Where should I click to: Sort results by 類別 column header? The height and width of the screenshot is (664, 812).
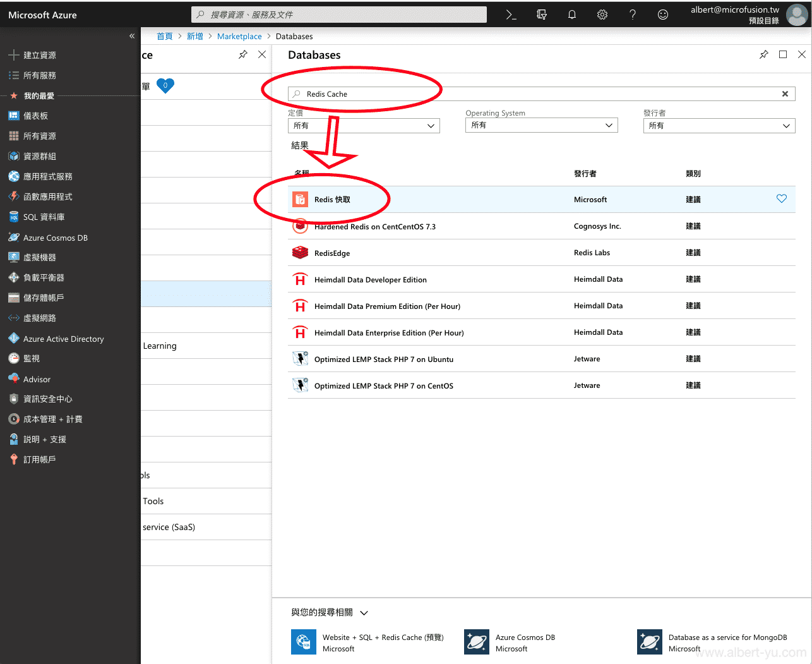tap(693, 173)
